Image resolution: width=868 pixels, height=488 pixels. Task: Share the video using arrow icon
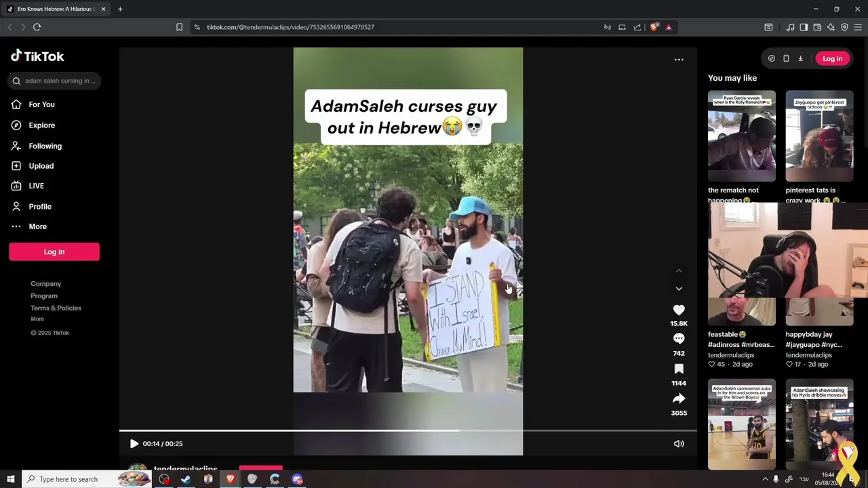point(679,399)
